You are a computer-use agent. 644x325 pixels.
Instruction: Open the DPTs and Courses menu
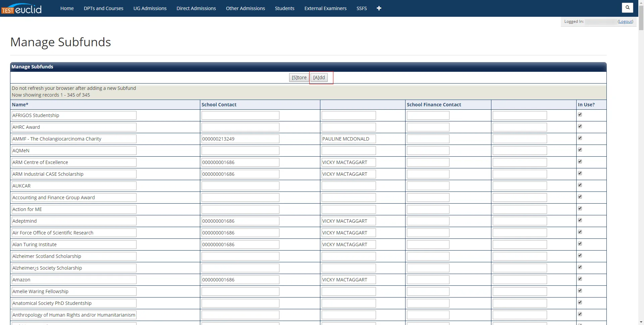(x=103, y=8)
